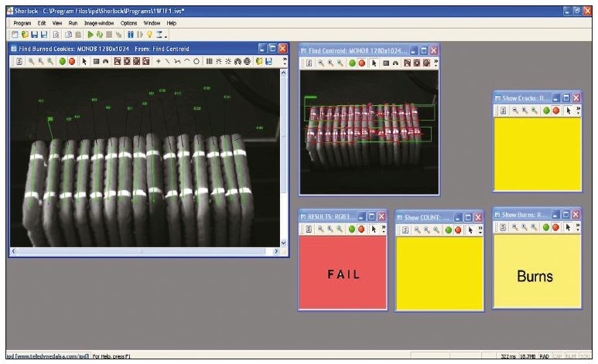This screenshot has height=364, width=598.
Task: Click the light bulb icon in main toolbar
Action: click(x=149, y=35)
